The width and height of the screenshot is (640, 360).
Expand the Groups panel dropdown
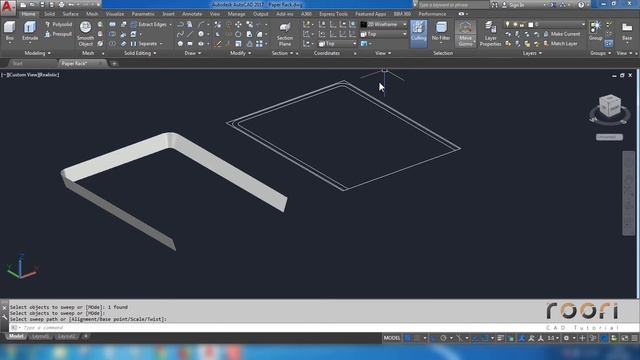[x=600, y=53]
